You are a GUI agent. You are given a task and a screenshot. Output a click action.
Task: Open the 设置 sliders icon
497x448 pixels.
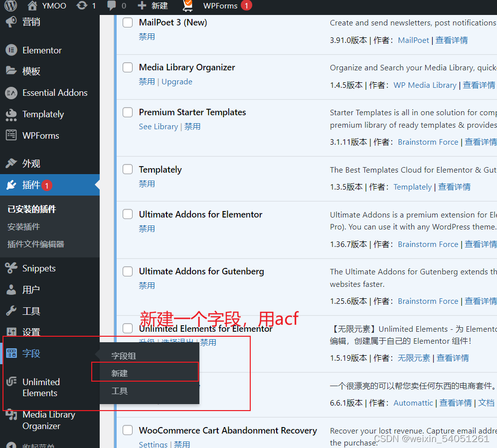pyautogui.click(x=11, y=332)
